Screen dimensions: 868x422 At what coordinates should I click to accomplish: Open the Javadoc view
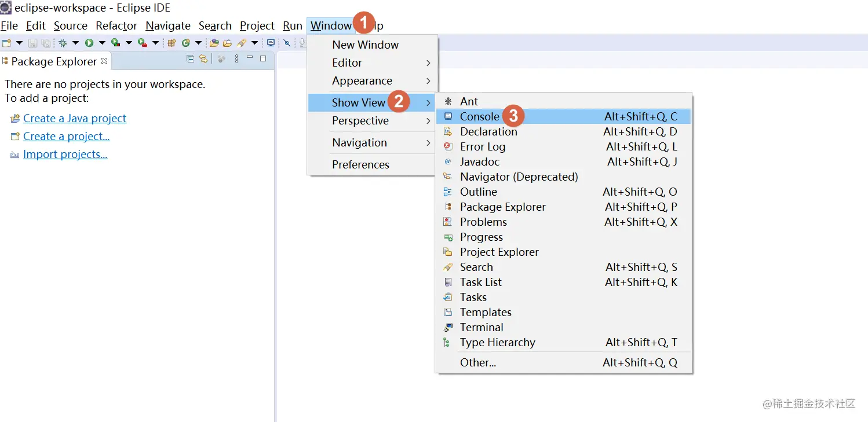click(564, 162)
